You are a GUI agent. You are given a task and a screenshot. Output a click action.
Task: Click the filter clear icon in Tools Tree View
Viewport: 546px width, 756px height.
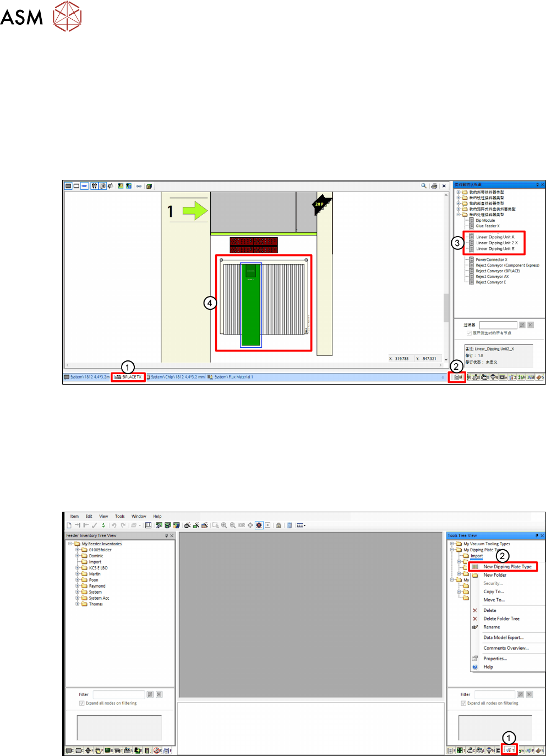point(529,694)
